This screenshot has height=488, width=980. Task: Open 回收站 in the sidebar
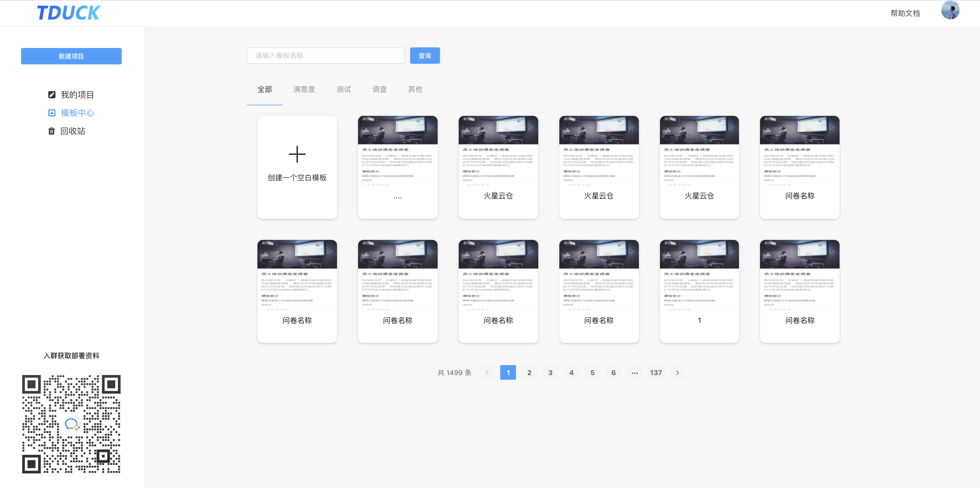pyautogui.click(x=73, y=131)
